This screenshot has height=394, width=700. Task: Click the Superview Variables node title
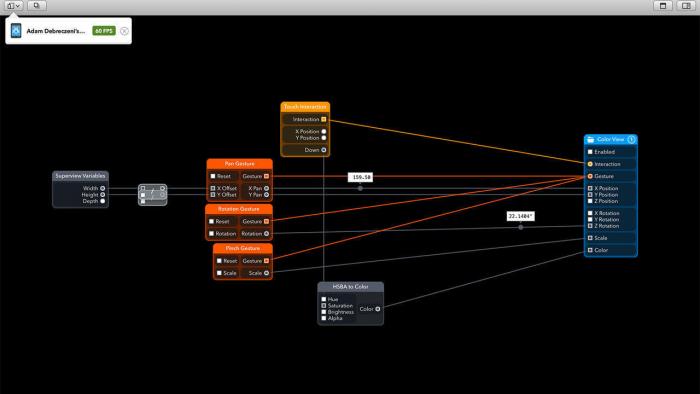(x=80, y=176)
